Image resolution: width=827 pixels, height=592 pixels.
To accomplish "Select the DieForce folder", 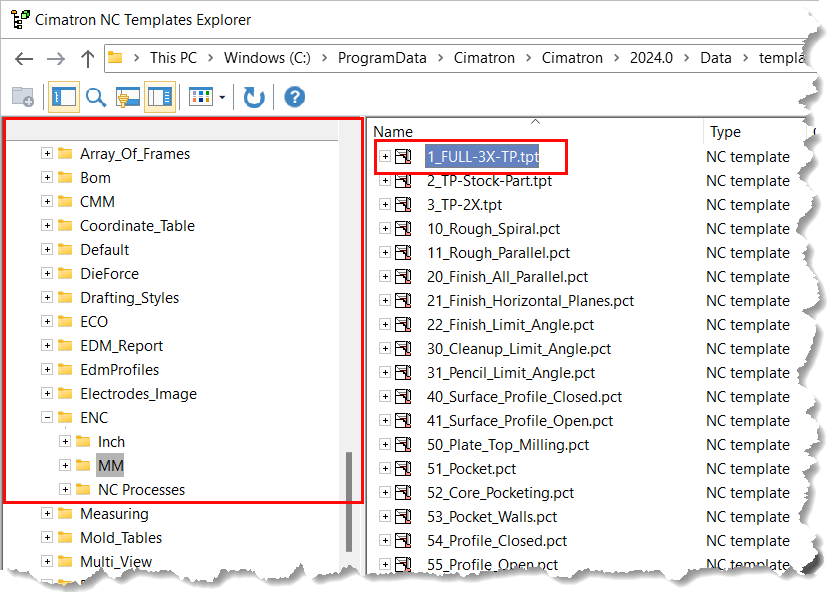I will click(109, 273).
